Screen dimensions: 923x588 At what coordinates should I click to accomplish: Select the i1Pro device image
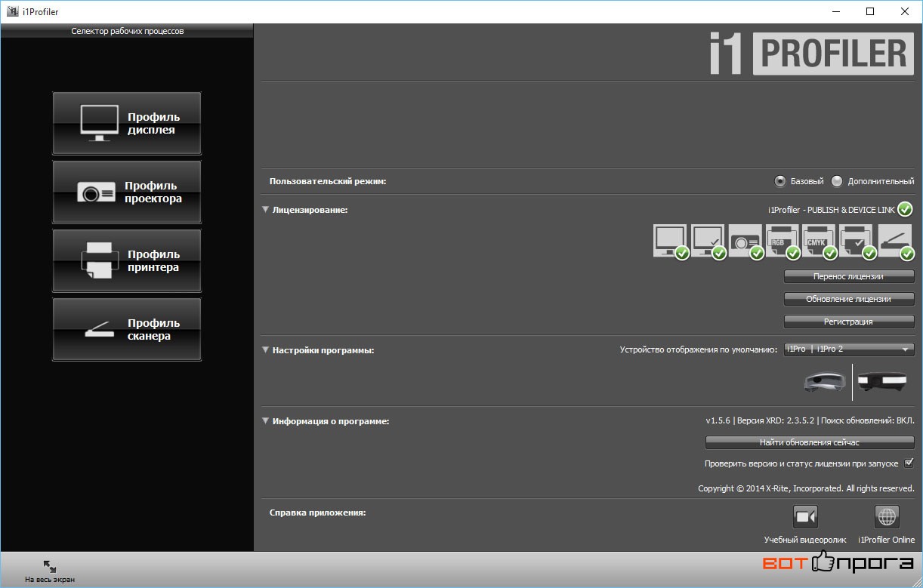click(825, 382)
